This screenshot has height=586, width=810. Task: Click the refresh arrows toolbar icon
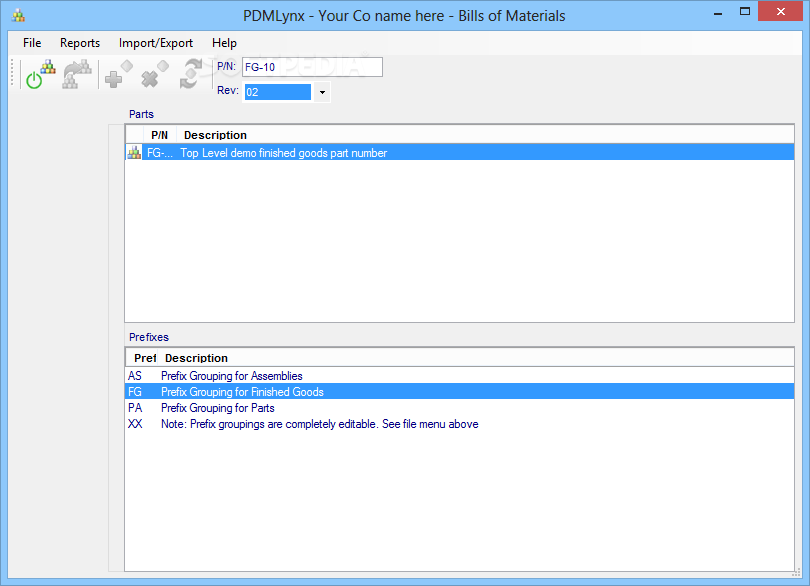[191, 74]
